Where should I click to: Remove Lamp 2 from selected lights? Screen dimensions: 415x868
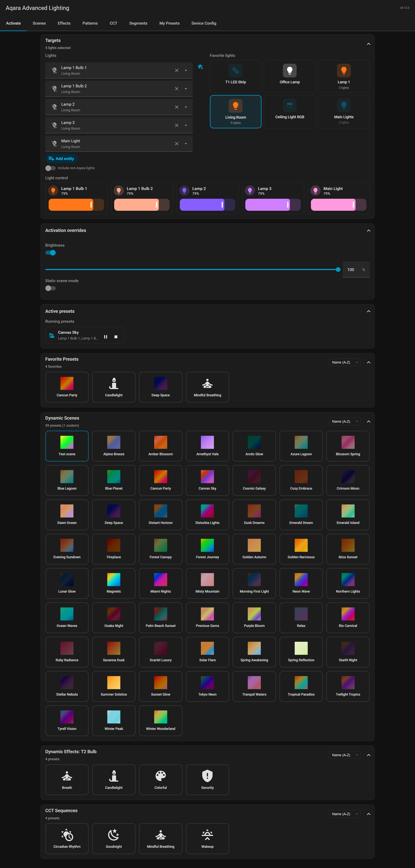point(177,107)
